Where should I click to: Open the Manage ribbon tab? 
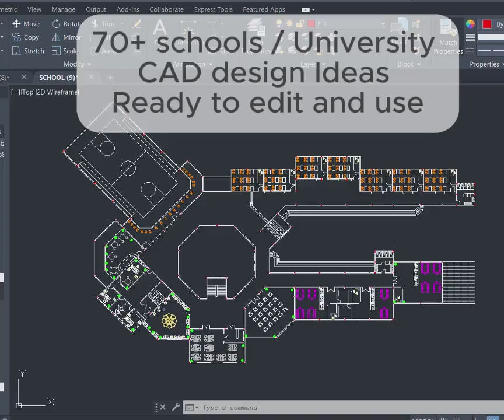(x=64, y=9)
